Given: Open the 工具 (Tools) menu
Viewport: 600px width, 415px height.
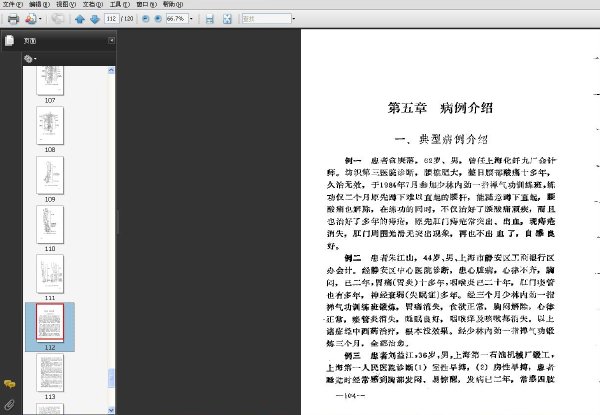Looking at the screenshot, I should coord(120,4).
